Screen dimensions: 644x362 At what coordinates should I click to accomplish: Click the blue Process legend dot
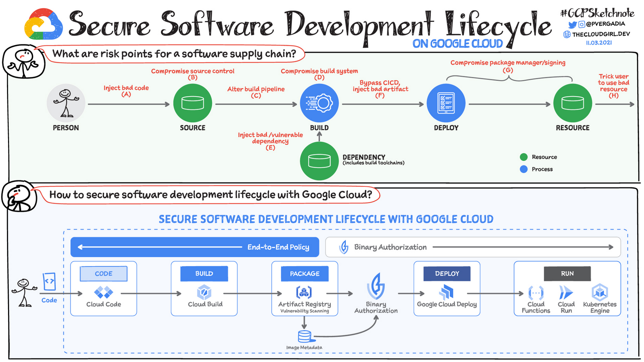coord(524,169)
